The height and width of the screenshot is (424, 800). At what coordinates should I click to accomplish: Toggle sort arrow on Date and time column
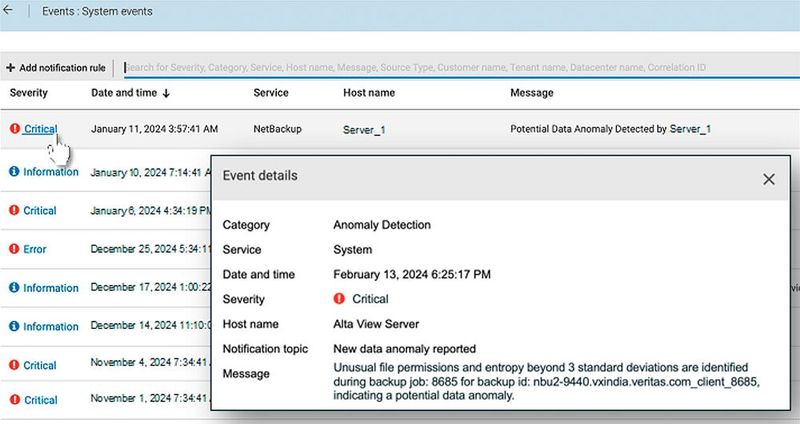(165, 93)
